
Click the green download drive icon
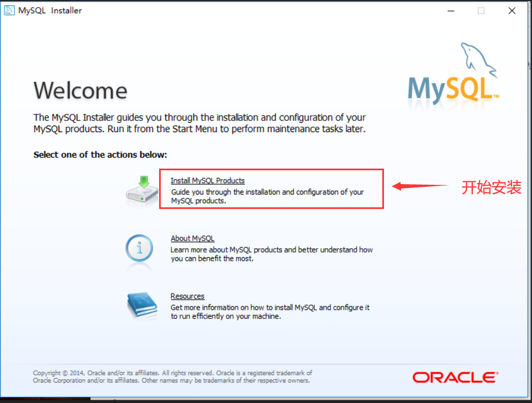coord(142,190)
